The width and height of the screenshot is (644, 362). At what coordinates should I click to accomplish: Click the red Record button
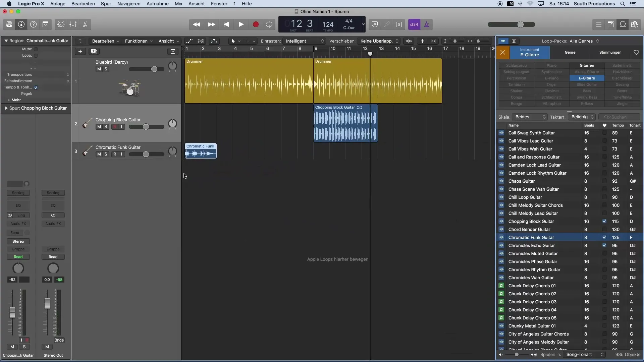256,24
